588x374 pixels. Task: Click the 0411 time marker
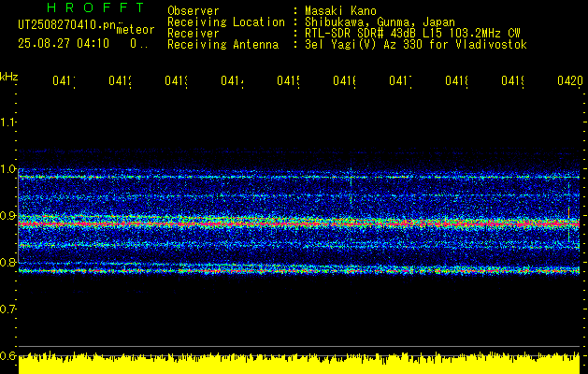click(64, 81)
